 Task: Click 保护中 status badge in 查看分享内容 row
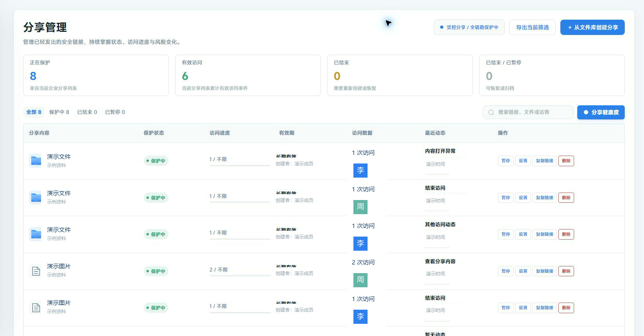click(x=156, y=271)
